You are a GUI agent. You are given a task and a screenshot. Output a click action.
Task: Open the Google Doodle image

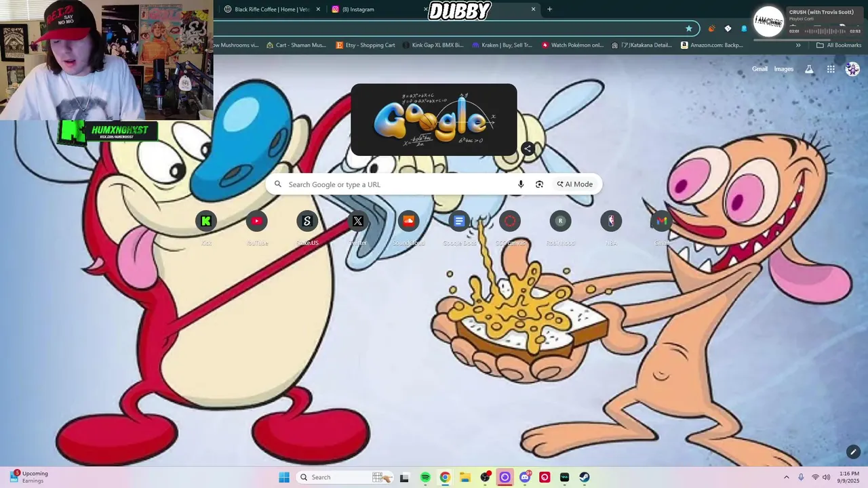(434, 120)
